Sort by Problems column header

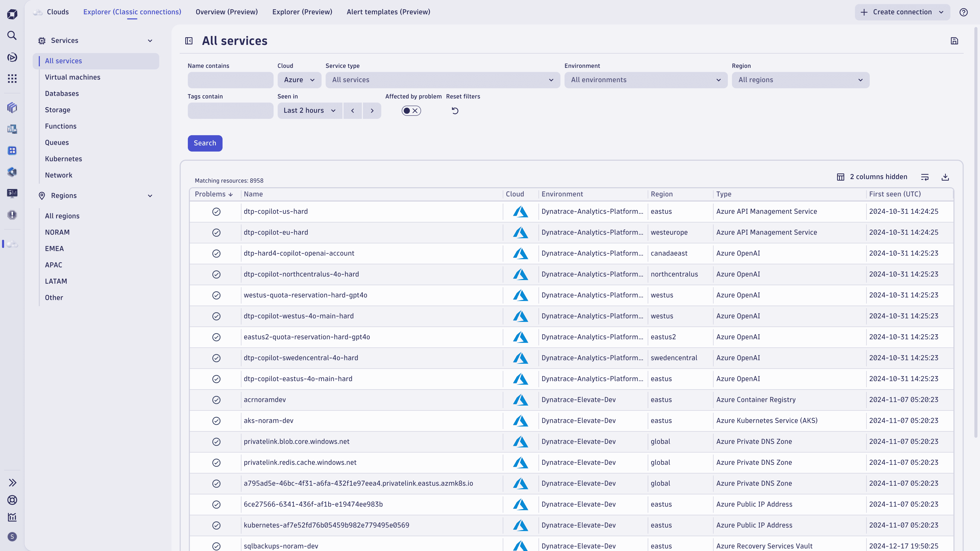tap(213, 194)
